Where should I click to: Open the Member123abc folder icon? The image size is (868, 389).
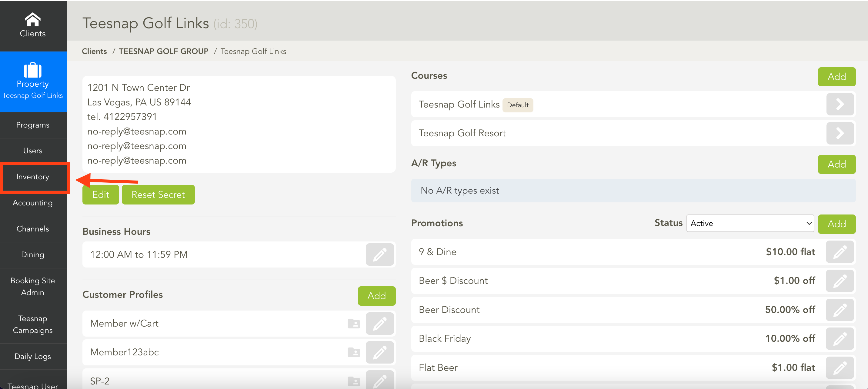353,352
